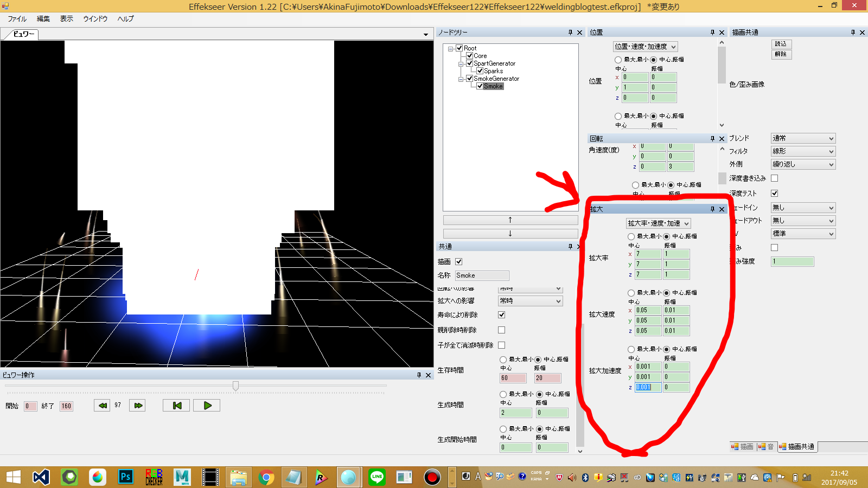
Task: Click the Bluetooth tray icon
Action: pos(585,478)
